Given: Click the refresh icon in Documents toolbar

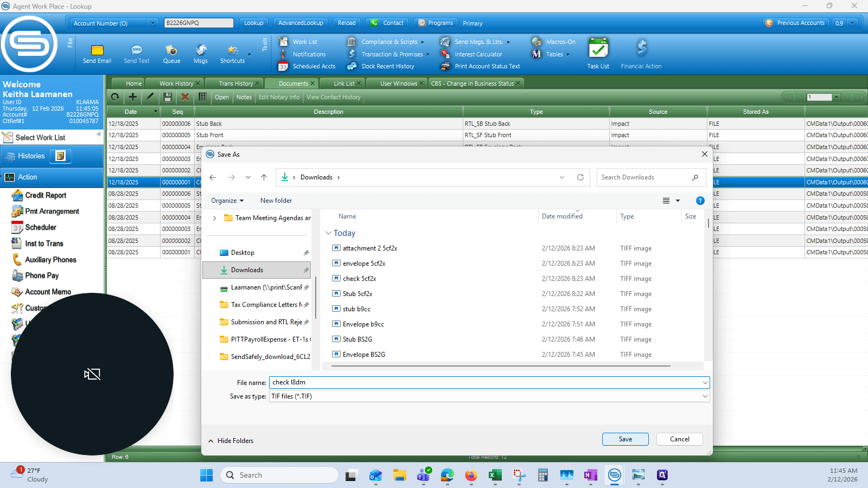Looking at the screenshot, I should pyautogui.click(x=115, y=97).
